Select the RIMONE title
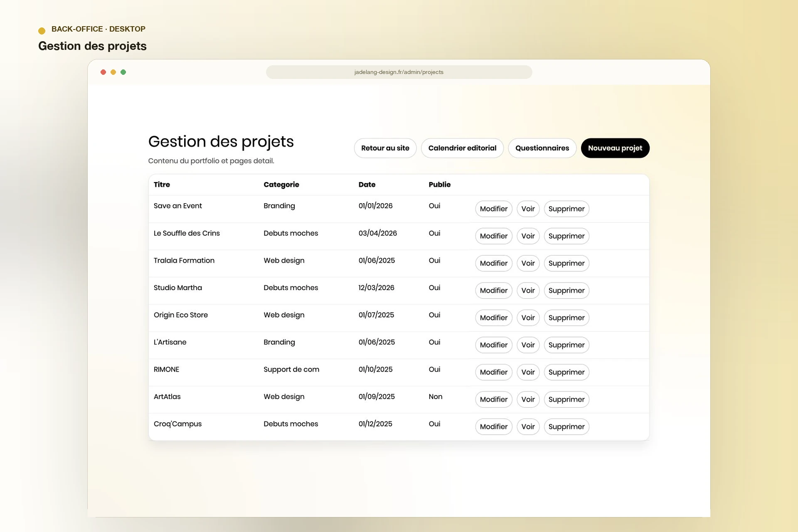Screen dimensions: 798x532 tap(166, 369)
